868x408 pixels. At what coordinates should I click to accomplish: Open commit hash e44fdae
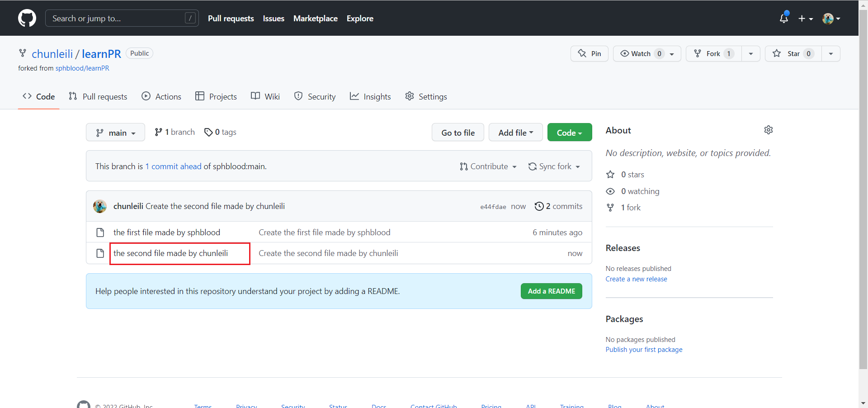coord(493,207)
